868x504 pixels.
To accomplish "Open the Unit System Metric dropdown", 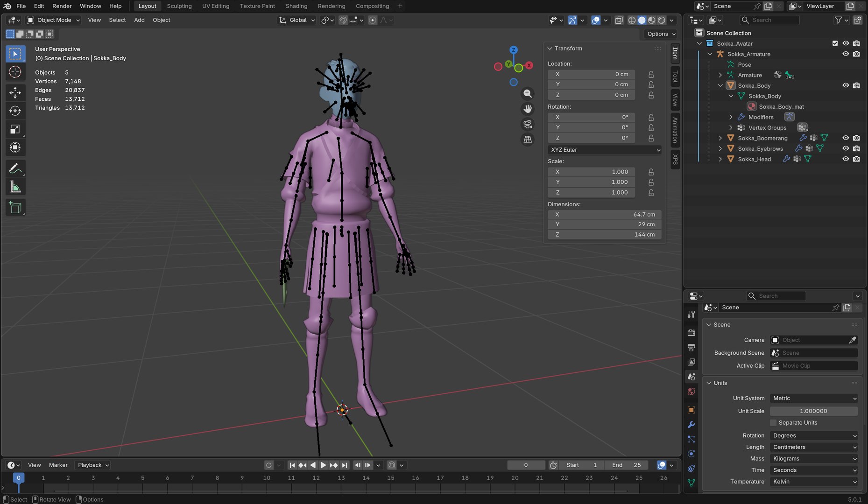I will [814, 398].
